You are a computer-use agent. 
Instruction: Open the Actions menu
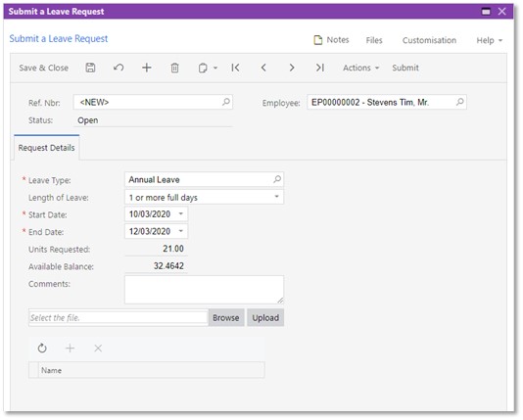(360, 68)
